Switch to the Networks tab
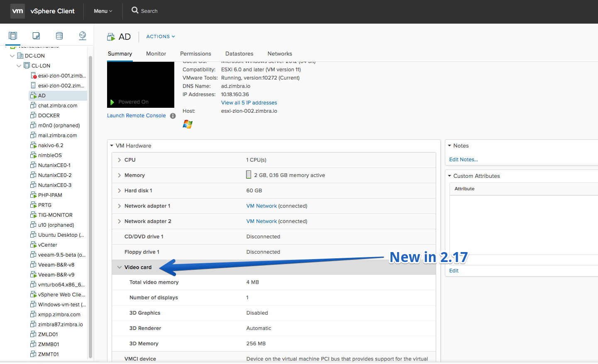 (x=280, y=54)
